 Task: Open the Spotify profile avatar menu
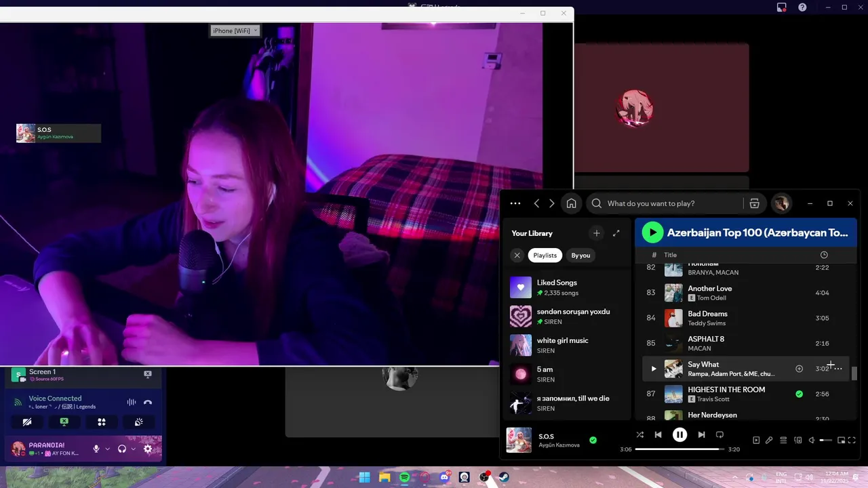[x=781, y=203]
